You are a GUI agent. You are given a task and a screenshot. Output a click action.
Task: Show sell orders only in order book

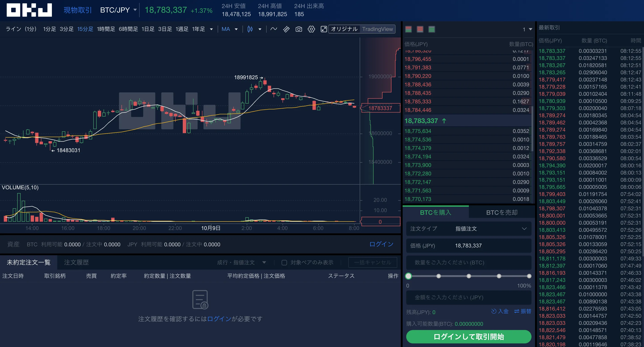point(420,29)
